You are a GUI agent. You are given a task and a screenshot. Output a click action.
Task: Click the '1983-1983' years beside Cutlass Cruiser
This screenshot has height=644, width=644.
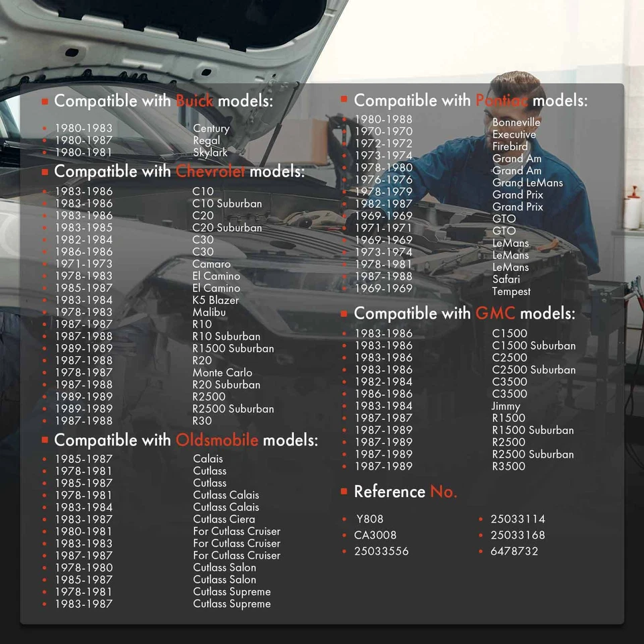[84, 543]
